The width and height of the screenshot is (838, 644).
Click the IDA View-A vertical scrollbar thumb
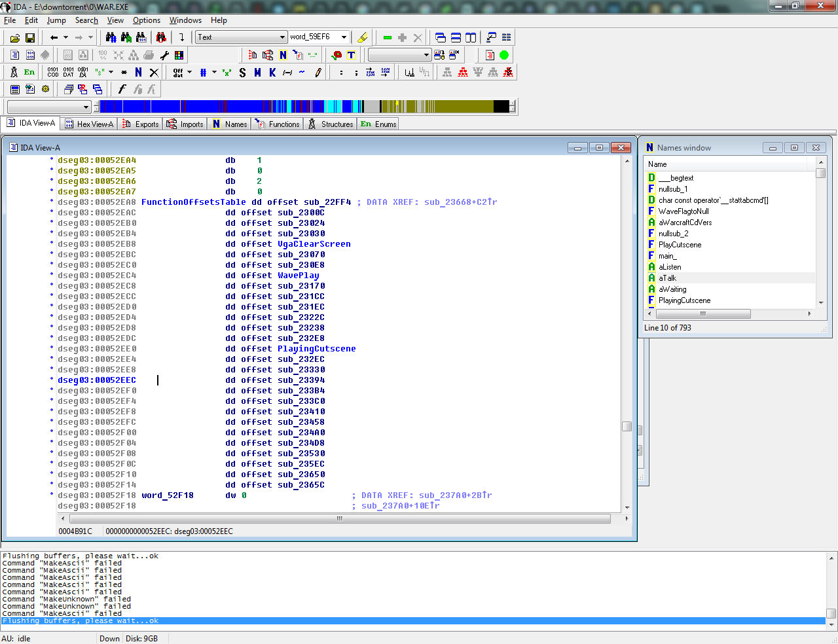[x=627, y=427]
